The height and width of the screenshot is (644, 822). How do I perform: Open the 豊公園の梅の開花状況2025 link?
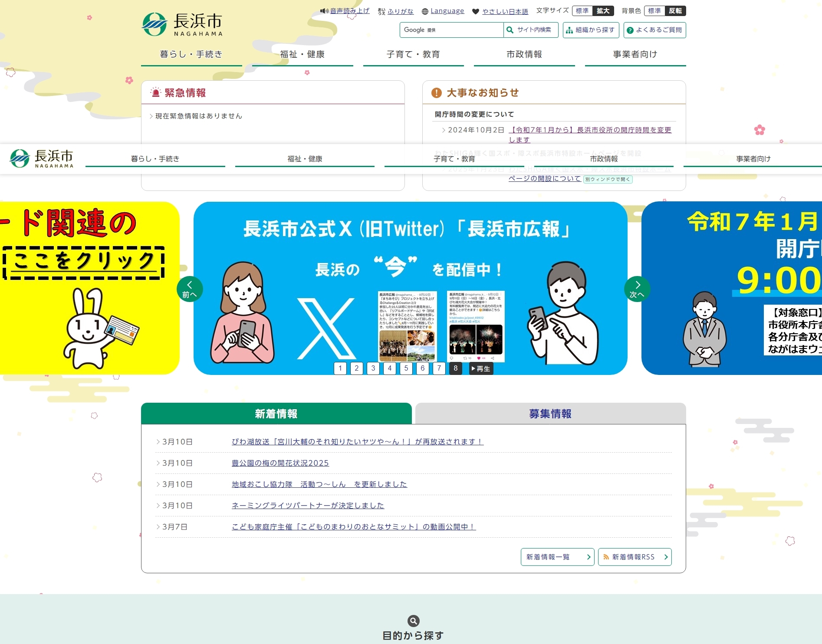pos(279,463)
